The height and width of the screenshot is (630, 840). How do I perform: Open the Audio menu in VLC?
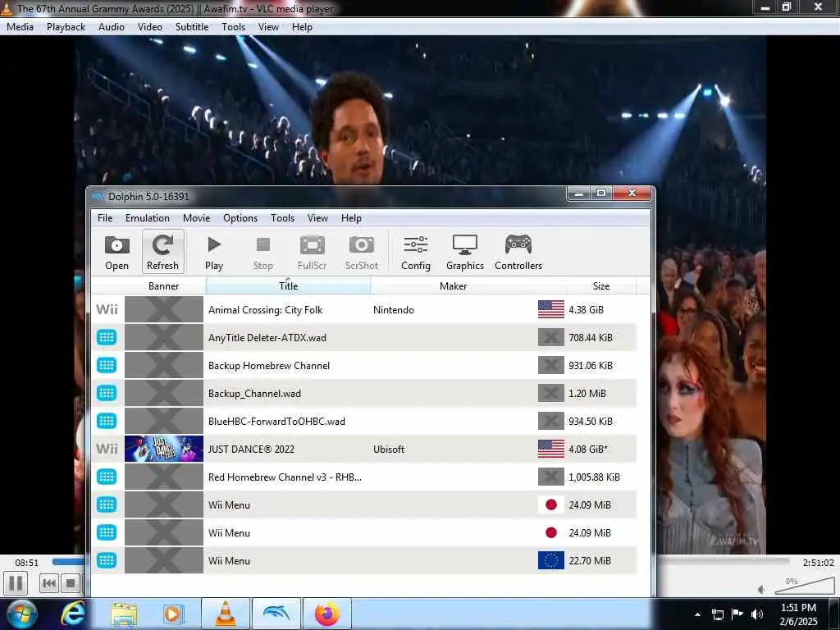coord(112,27)
